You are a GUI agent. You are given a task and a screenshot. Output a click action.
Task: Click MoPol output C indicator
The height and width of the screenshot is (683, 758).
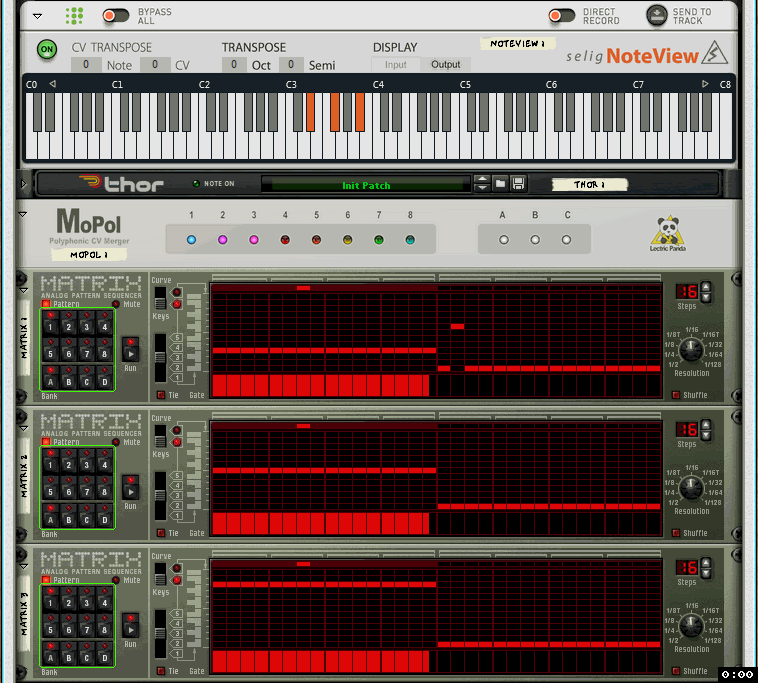click(x=566, y=240)
